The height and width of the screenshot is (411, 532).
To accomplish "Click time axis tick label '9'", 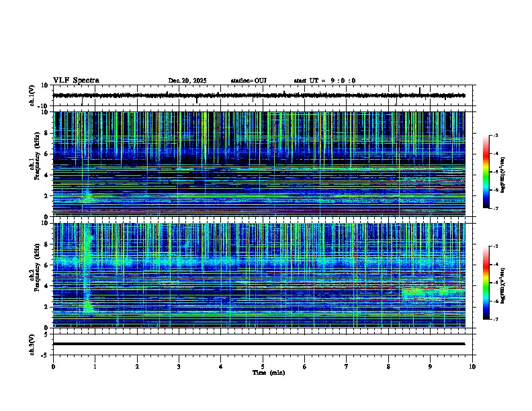I will click(x=430, y=367).
